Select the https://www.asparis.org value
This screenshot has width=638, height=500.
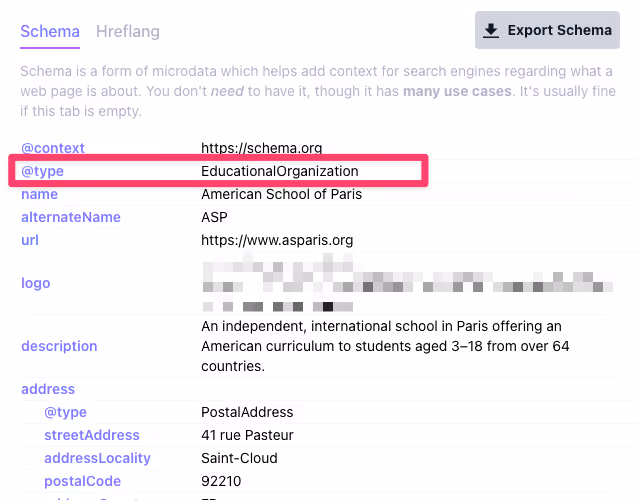point(277,240)
